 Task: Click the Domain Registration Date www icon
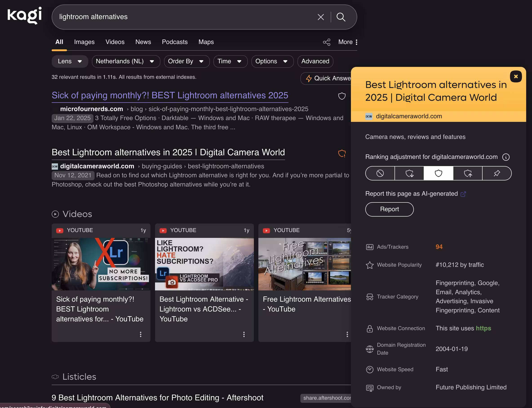click(x=370, y=349)
